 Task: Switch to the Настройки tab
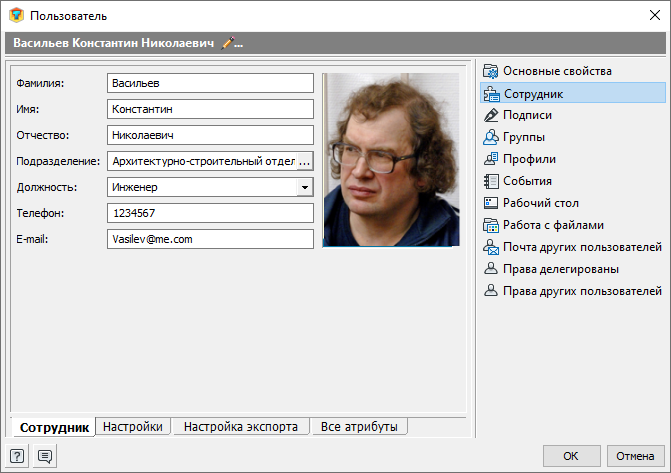pos(133,427)
